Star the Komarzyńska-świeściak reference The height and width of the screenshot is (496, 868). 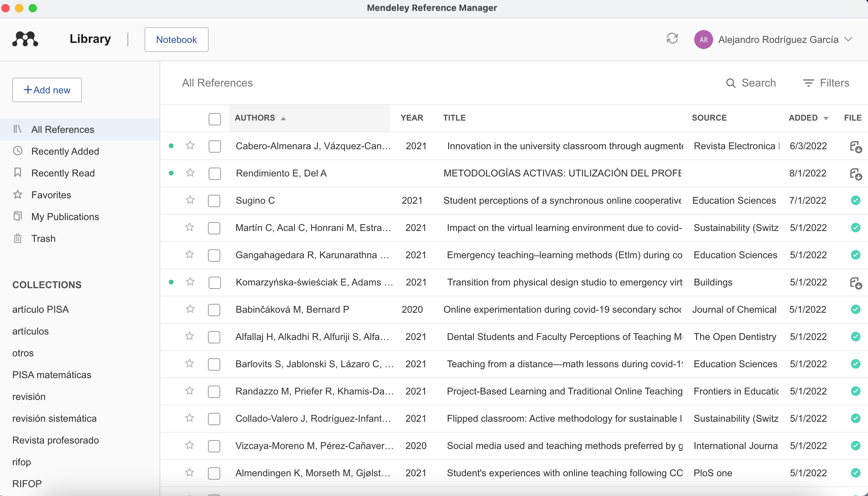coord(190,282)
